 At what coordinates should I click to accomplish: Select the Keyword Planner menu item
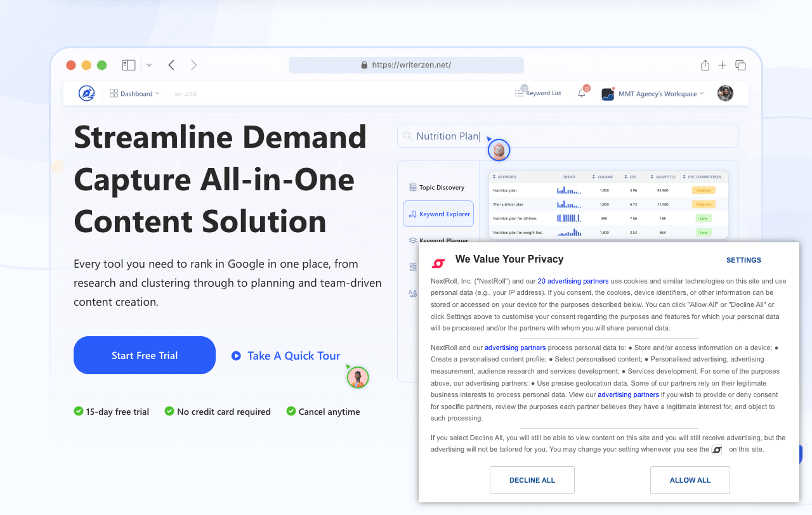tap(438, 240)
